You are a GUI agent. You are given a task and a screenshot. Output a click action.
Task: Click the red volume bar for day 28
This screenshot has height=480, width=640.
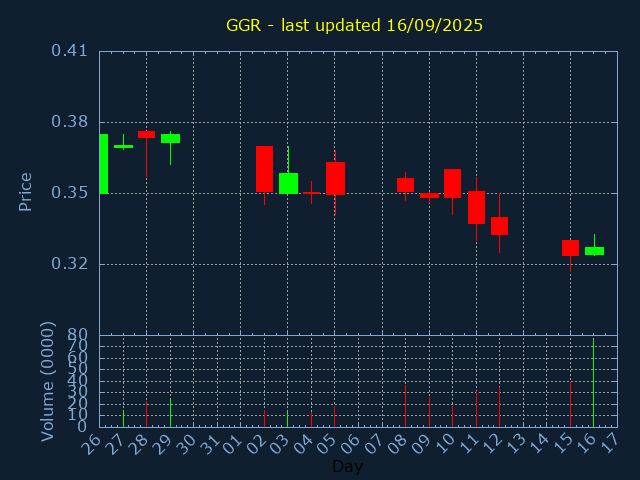click(146, 414)
